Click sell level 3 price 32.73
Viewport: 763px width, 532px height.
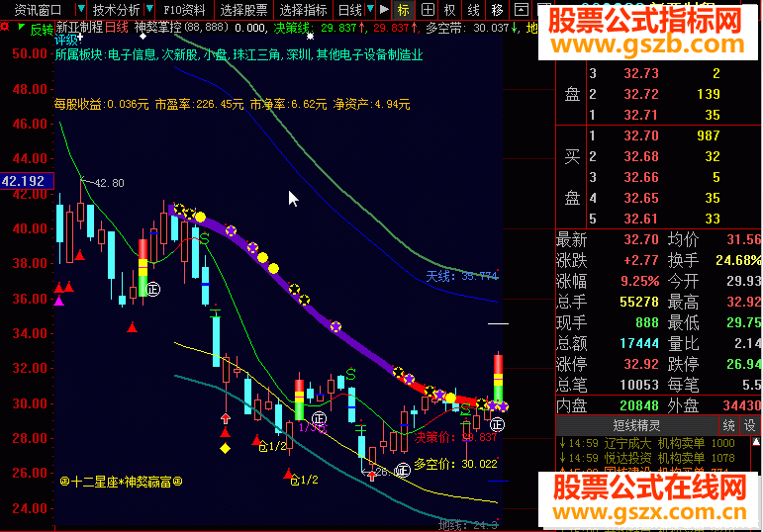(641, 73)
